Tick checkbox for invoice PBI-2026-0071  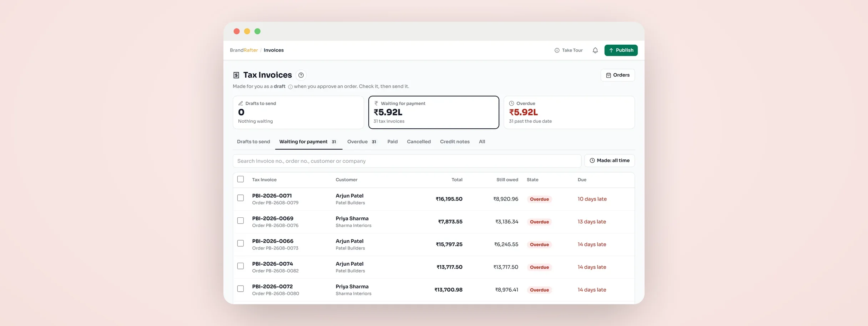pyautogui.click(x=241, y=198)
